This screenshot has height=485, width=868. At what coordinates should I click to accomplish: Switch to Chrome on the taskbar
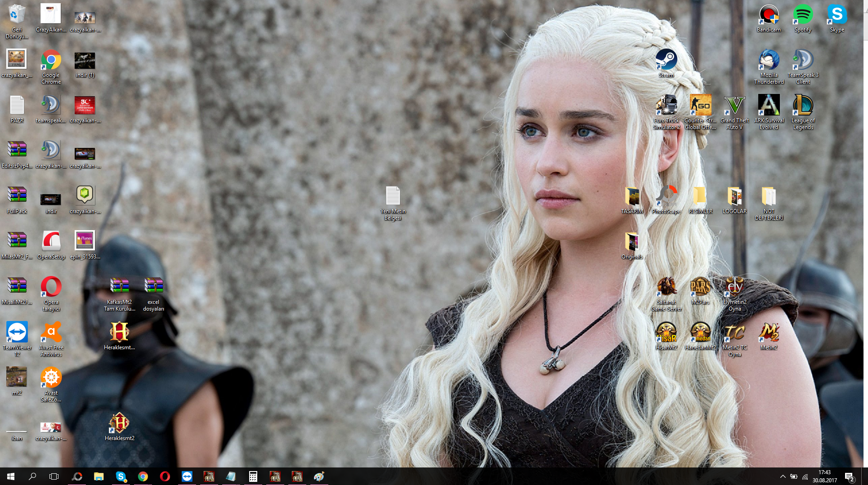143,476
